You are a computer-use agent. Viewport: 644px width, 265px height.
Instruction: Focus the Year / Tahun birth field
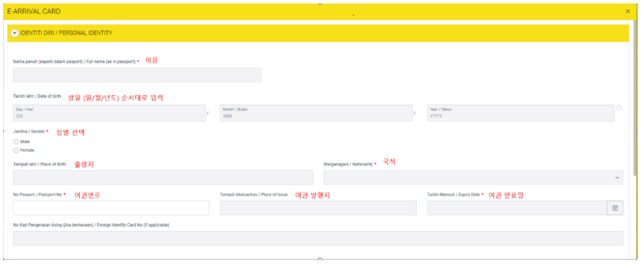click(519, 113)
